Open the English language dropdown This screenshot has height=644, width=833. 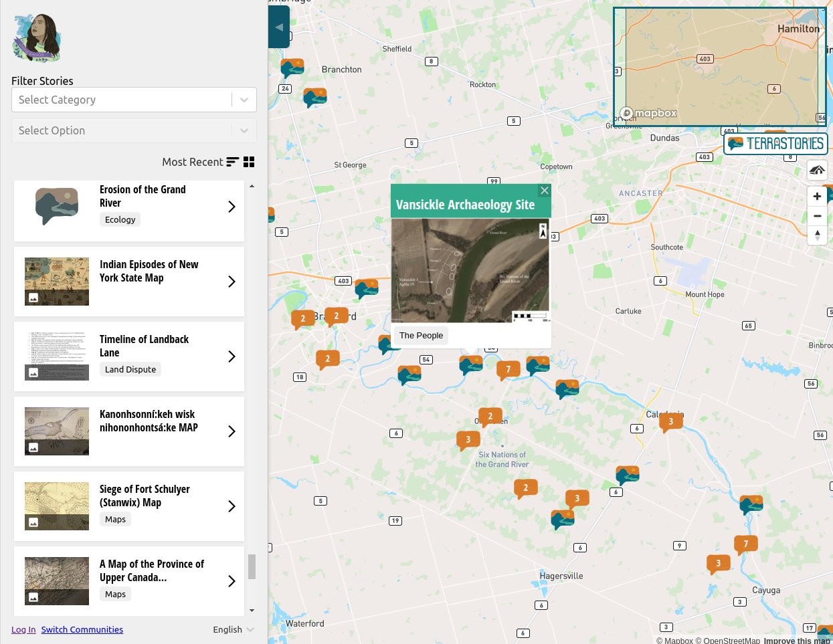(234, 629)
